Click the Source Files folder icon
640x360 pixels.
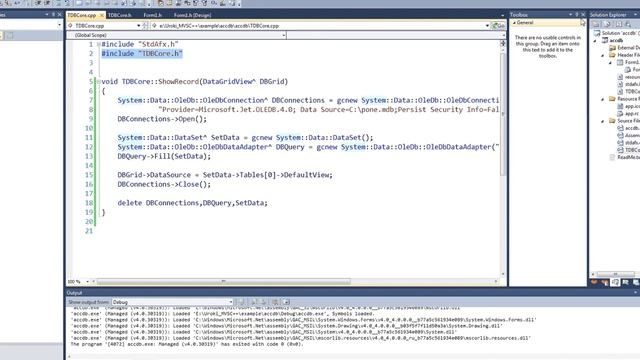[612, 121]
